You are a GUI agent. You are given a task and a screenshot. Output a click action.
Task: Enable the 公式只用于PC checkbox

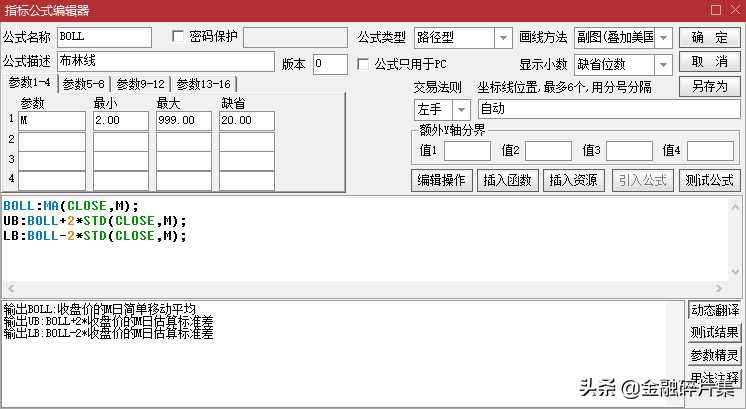364,64
